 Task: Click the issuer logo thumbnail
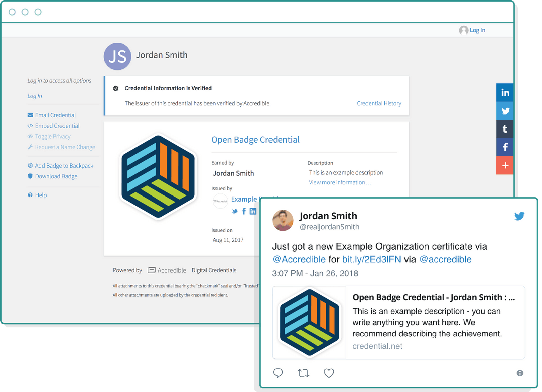pos(220,201)
